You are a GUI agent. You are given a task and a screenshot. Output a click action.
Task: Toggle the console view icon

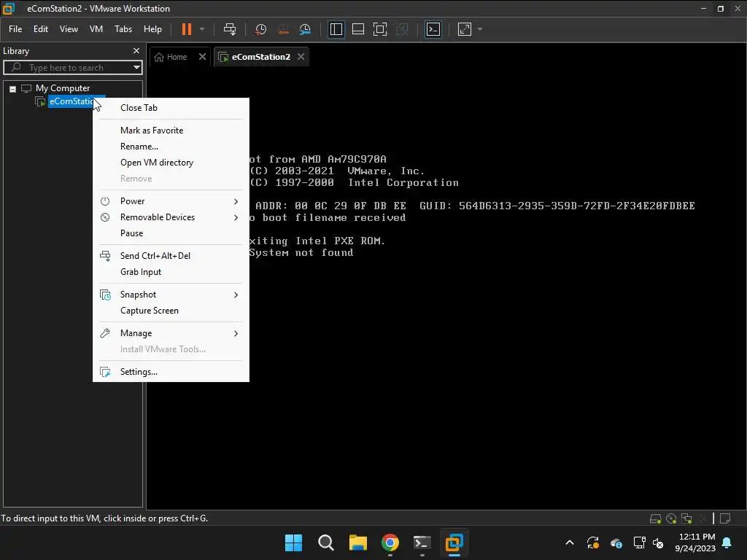[433, 29]
